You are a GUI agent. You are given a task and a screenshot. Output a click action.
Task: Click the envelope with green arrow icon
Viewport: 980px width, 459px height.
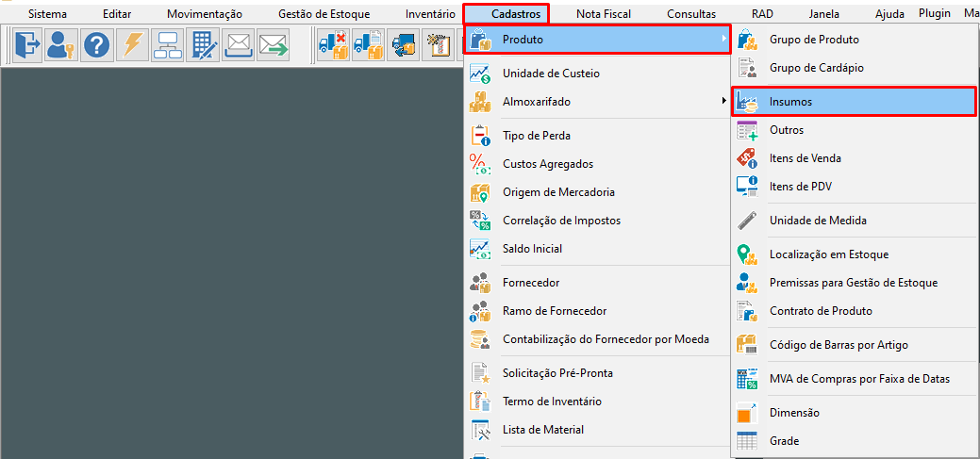pos(272,45)
